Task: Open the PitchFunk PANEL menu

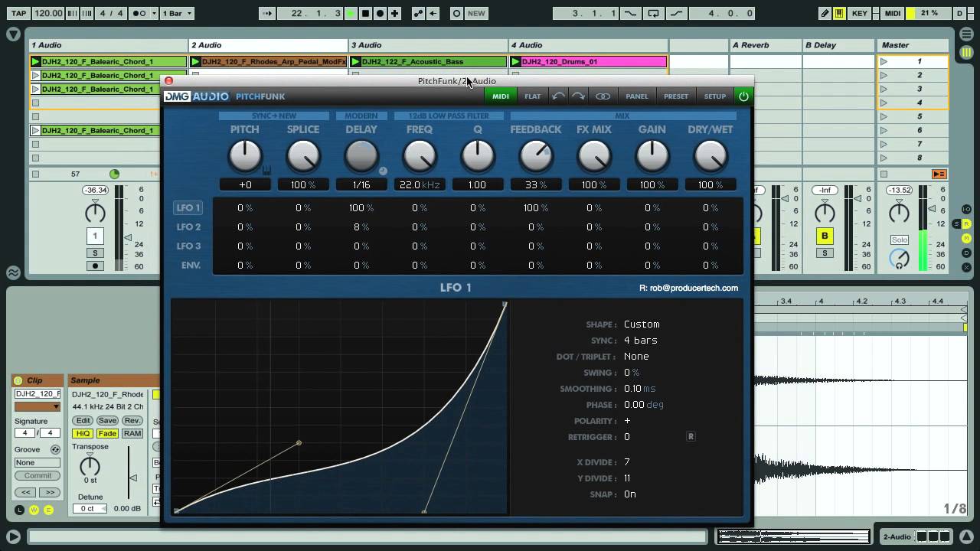Action: click(637, 96)
